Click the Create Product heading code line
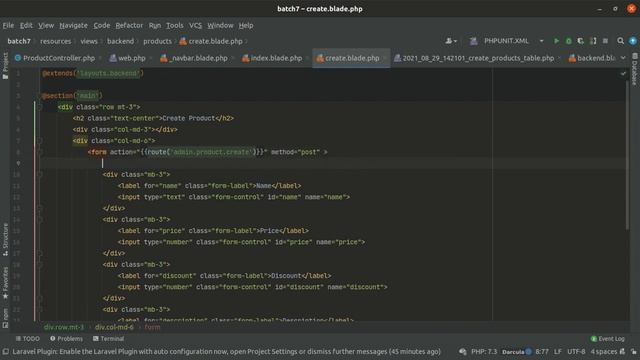Image resolution: width=640 pixels, height=360 pixels. [x=153, y=118]
